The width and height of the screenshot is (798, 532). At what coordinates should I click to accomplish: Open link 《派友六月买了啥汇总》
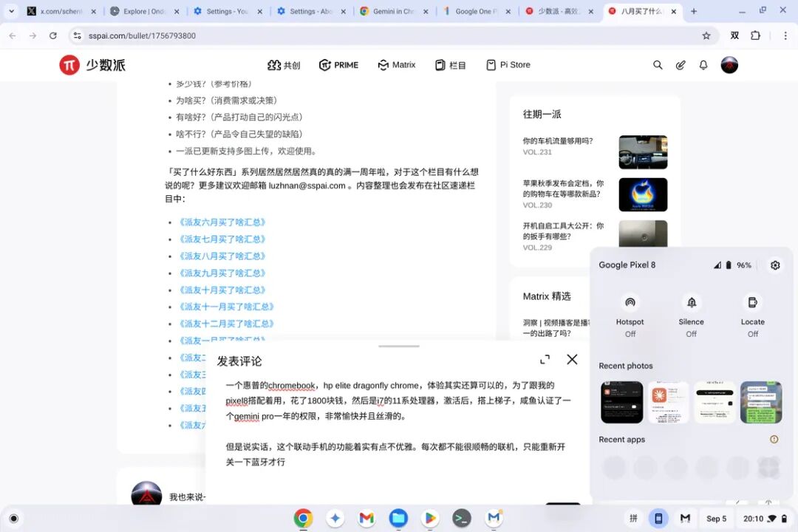222,222
